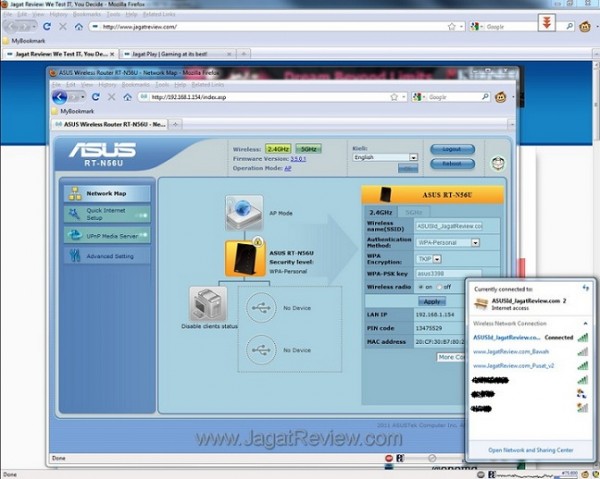600x479 pixels.
Task: Click the ASUS logo in router header
Action: coord(102,150)
